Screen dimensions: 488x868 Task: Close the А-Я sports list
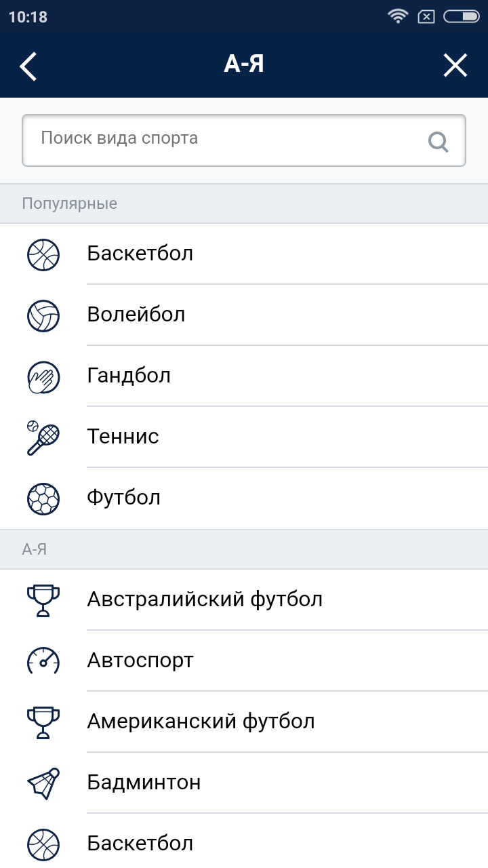click(455, 66)
